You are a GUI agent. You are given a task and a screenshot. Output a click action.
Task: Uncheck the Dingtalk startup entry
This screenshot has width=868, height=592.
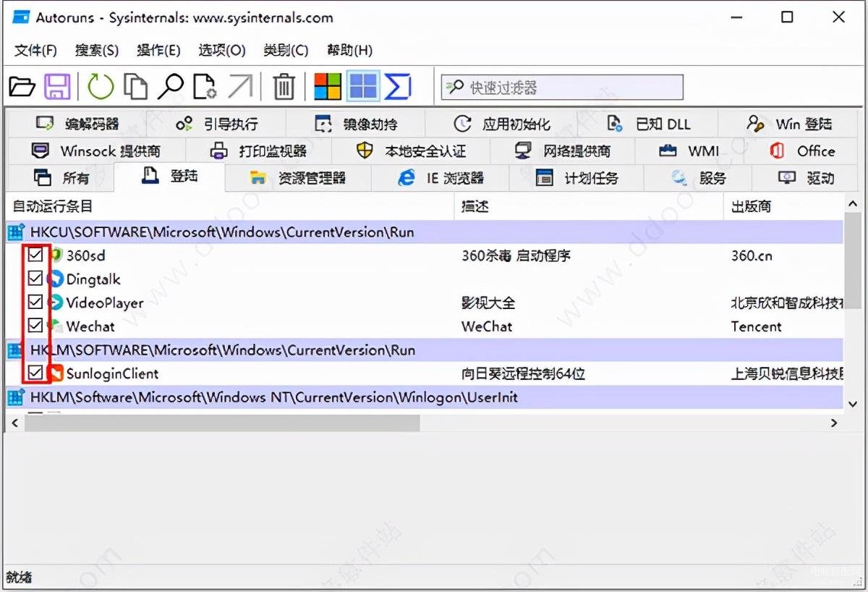(35, 279)
